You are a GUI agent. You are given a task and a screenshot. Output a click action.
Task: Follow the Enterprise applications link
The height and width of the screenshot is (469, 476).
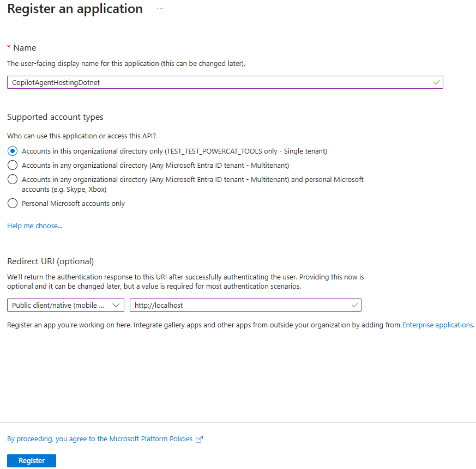point(437,325)
